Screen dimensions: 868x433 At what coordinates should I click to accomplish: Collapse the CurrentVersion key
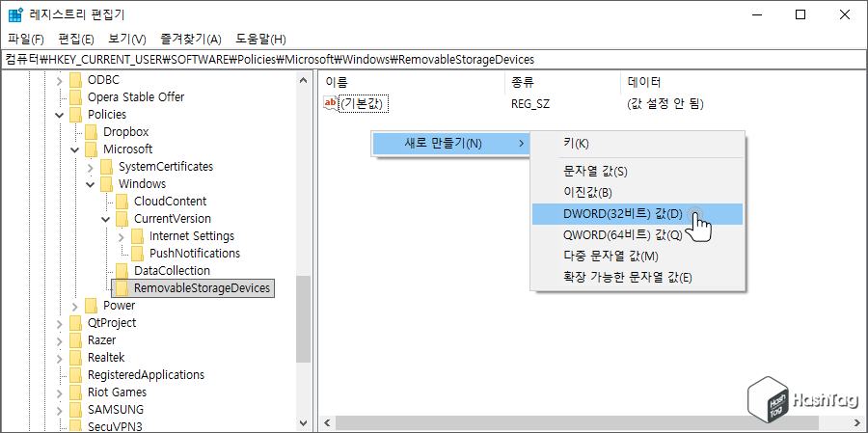point(106,219)
